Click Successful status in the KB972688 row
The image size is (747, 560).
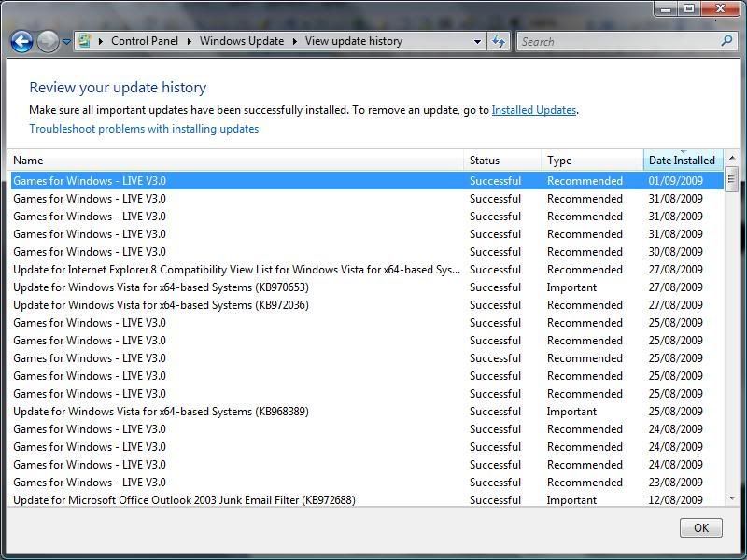click(495, 500)
